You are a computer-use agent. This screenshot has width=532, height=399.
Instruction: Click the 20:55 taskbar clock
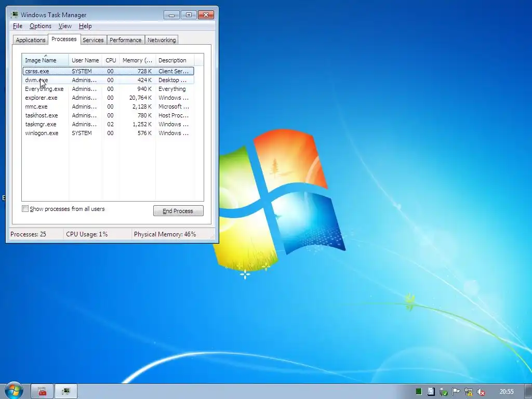(x=506, y=392)
